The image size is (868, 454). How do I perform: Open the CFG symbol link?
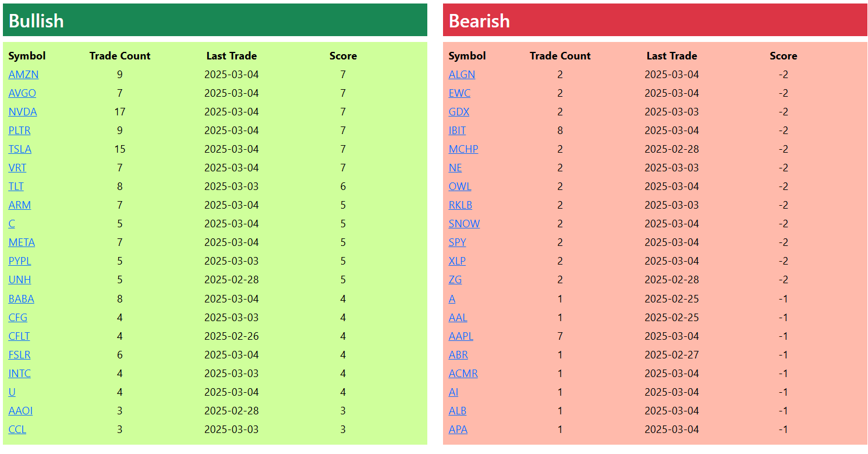tap(18, 318)
